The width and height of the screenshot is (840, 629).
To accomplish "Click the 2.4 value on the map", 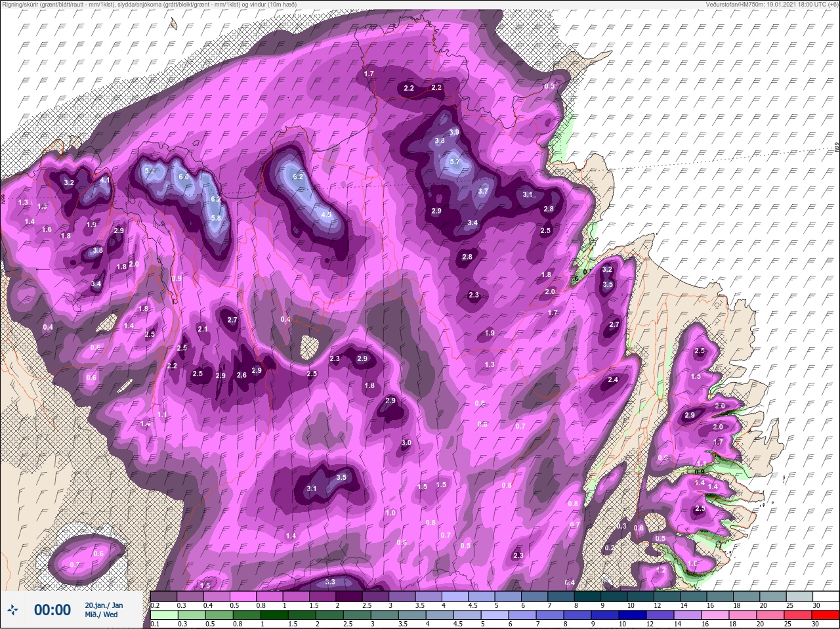I will point(614,380).
